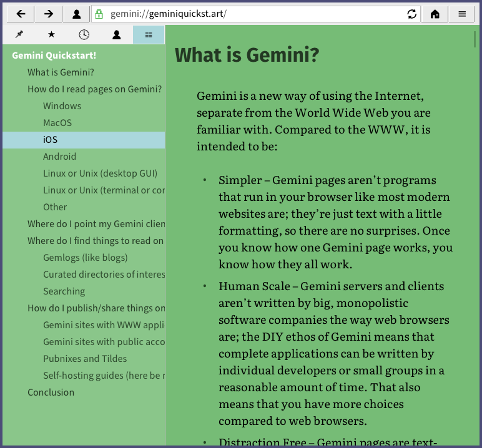This screenshot has width=482, height=448.
Task: Select 'Windows' in the outline
Action: (62, 106)
